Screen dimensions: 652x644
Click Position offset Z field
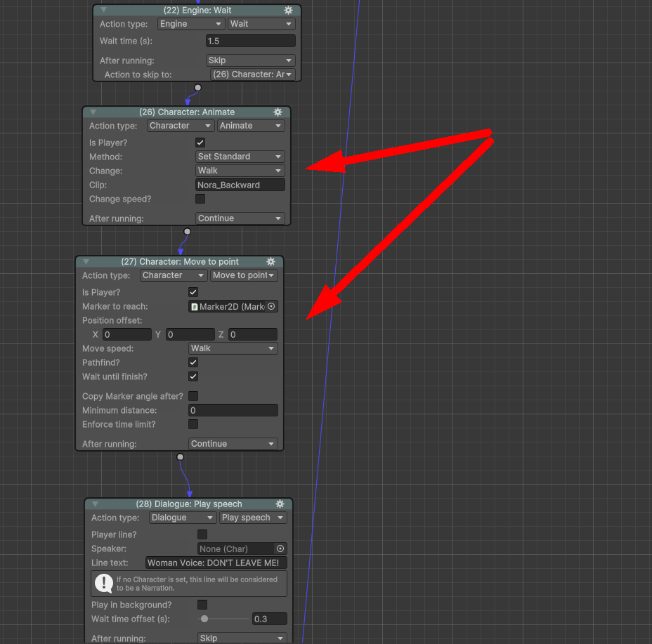253,335
